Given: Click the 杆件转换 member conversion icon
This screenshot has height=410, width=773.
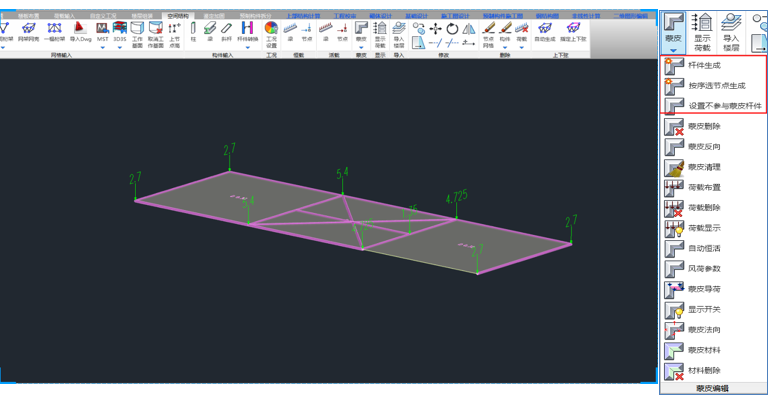Looking at the screenshot, I should point(247,29).
